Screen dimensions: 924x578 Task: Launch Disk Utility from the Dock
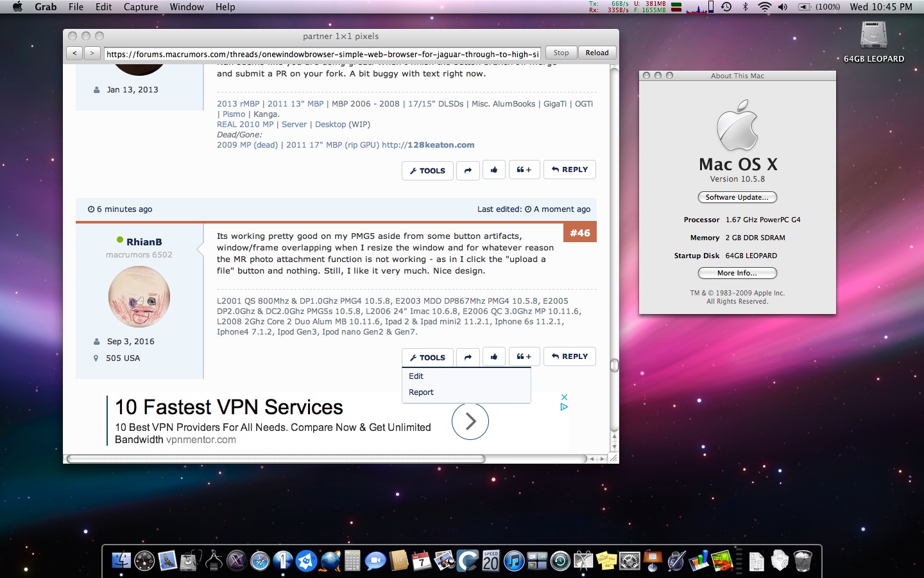pos(191,561)
